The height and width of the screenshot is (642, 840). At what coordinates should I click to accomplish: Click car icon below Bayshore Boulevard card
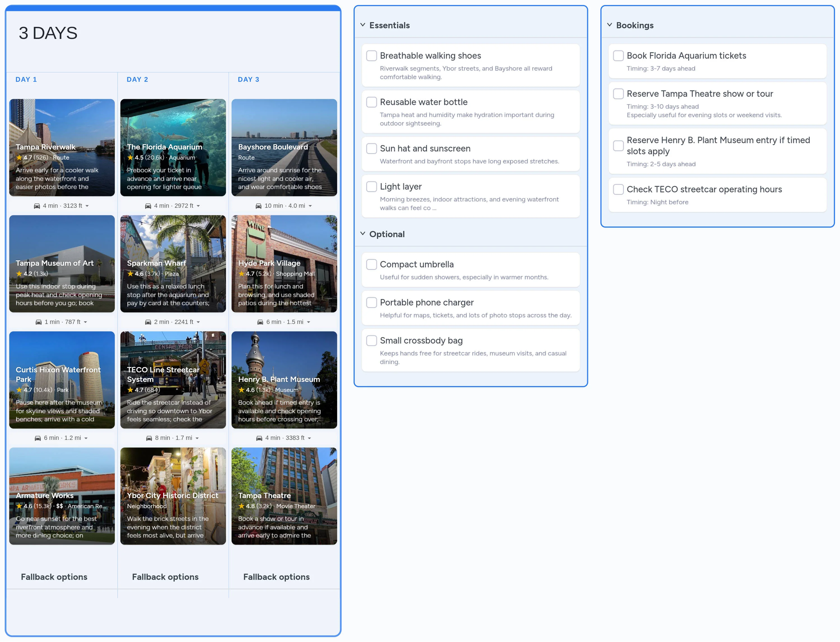pyautogui.click(x=258, y=206)
